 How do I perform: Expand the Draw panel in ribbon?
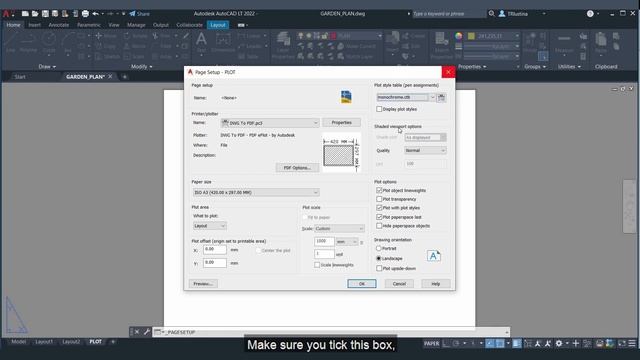[47, 67]
